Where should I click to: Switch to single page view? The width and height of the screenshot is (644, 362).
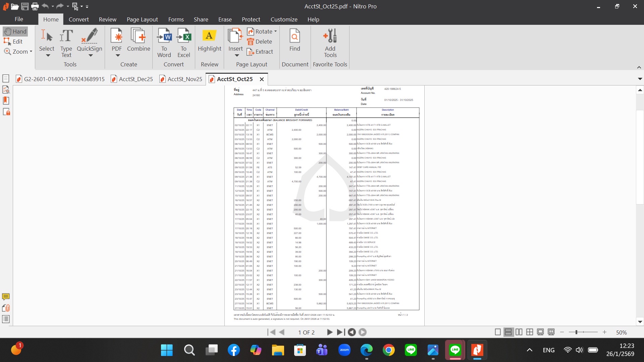[498, 332]
